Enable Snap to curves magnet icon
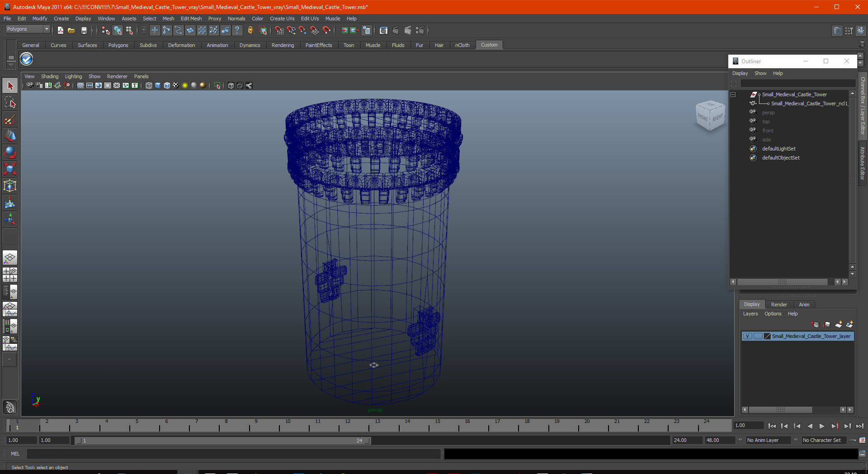 (291, 30)
